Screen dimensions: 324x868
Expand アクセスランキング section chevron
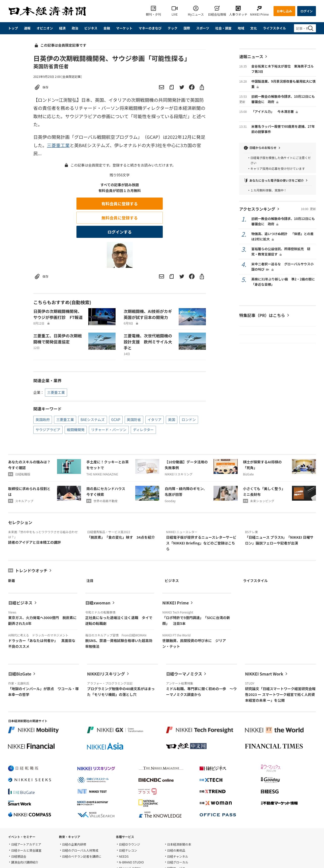(x=278, y=209)
